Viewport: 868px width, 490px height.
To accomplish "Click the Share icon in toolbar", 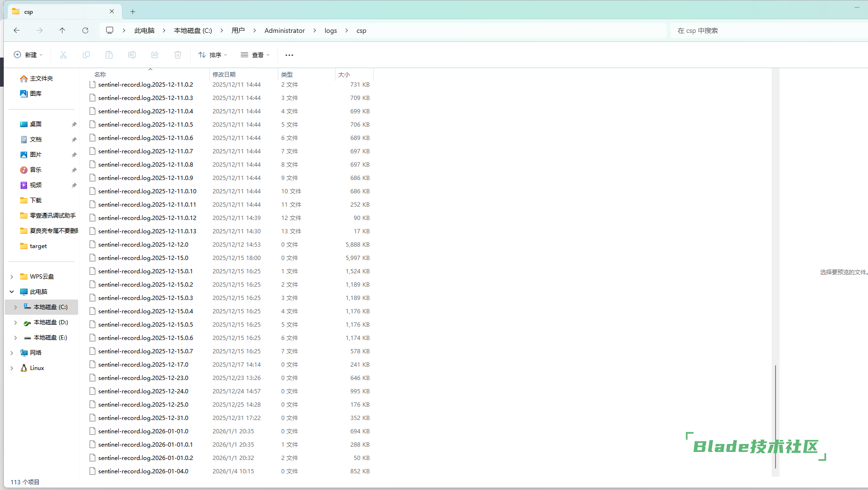I will (155, 55).
